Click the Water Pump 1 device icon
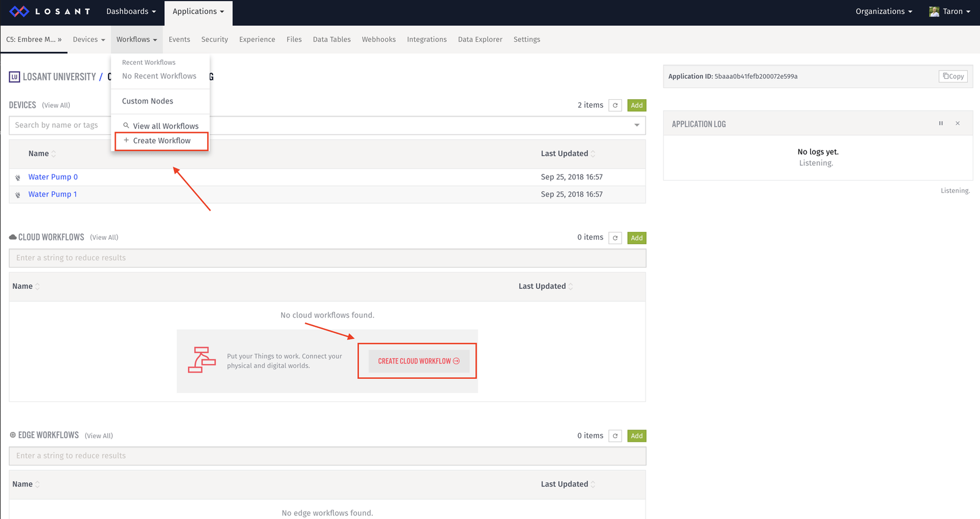 point(18,195)
